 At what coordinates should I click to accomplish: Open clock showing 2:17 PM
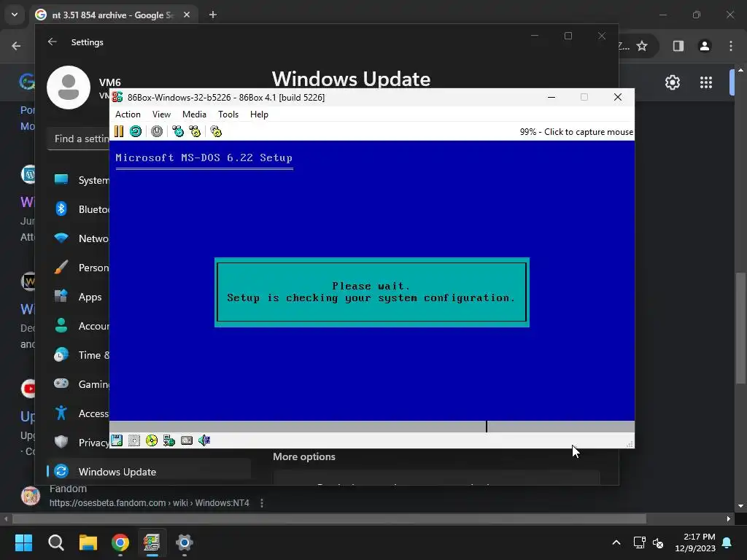point(695,542)
